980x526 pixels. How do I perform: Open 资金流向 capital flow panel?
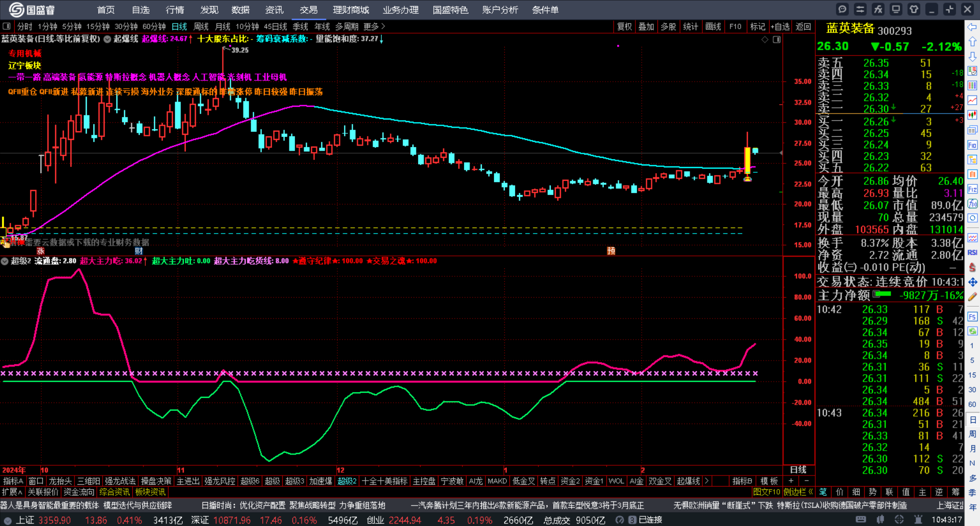[x=79, y=492]
